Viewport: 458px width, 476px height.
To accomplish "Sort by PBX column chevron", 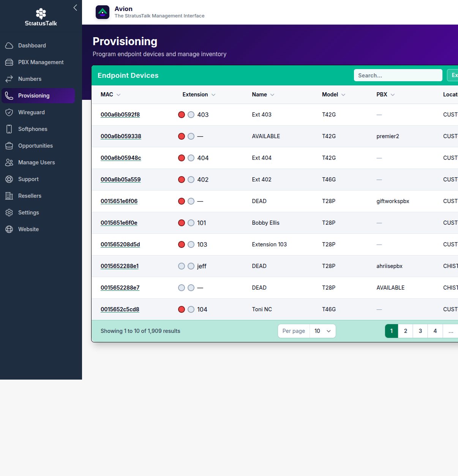I will [393, 95].
